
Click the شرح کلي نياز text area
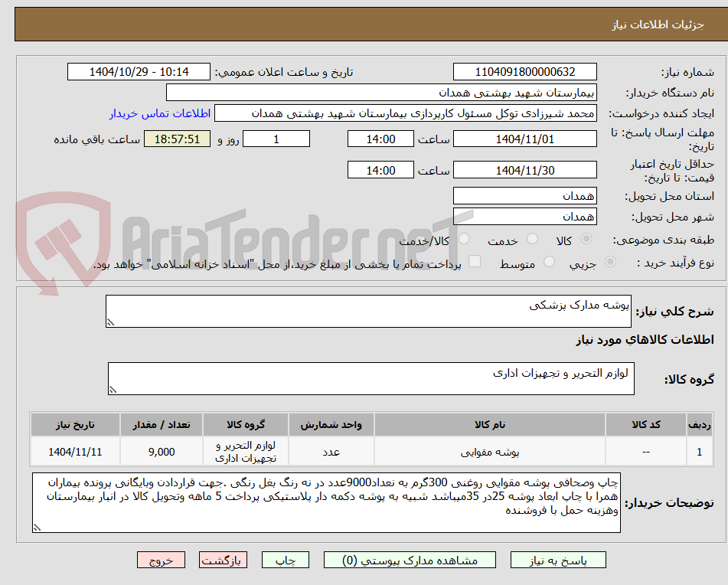[368, 311]
